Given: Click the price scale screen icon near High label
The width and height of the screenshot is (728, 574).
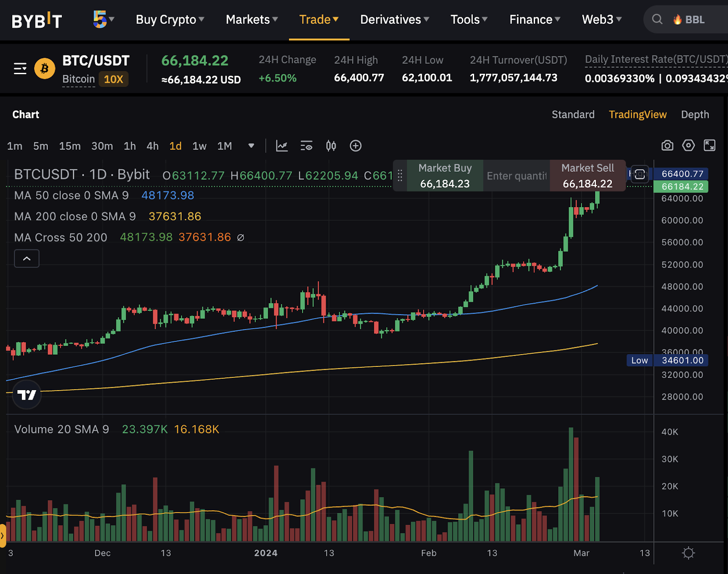Looking at the screenshot, I should click(640, 174).
